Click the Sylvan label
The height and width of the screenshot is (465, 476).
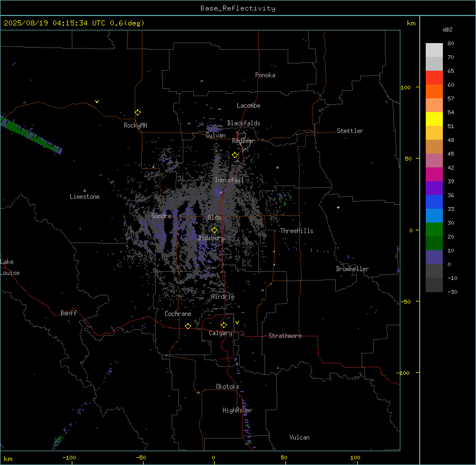click(215, 135)
